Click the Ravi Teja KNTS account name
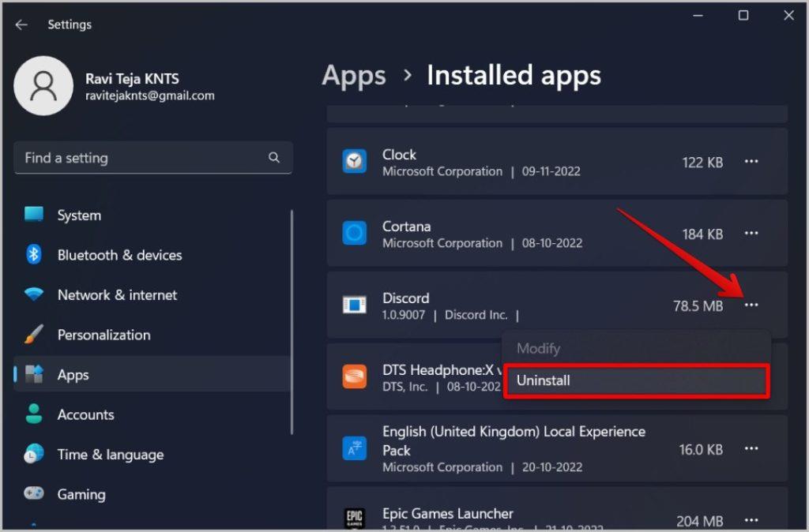This screenshot has height=532, width=809. (x=132, y=78)
